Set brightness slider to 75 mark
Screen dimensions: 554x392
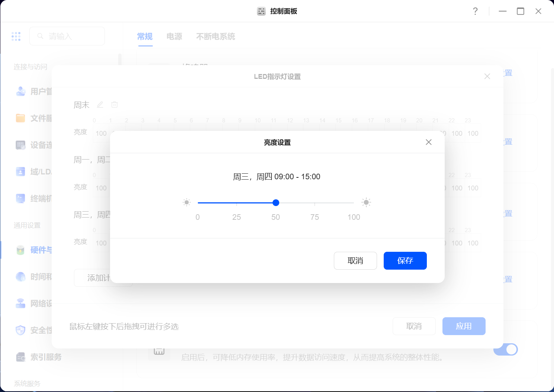coord(315,203)
